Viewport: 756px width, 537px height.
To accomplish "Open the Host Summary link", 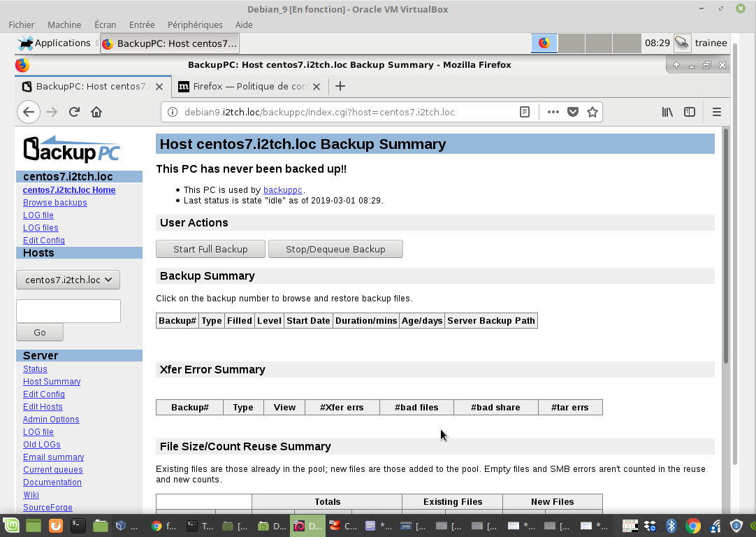I will coord(52,382).
